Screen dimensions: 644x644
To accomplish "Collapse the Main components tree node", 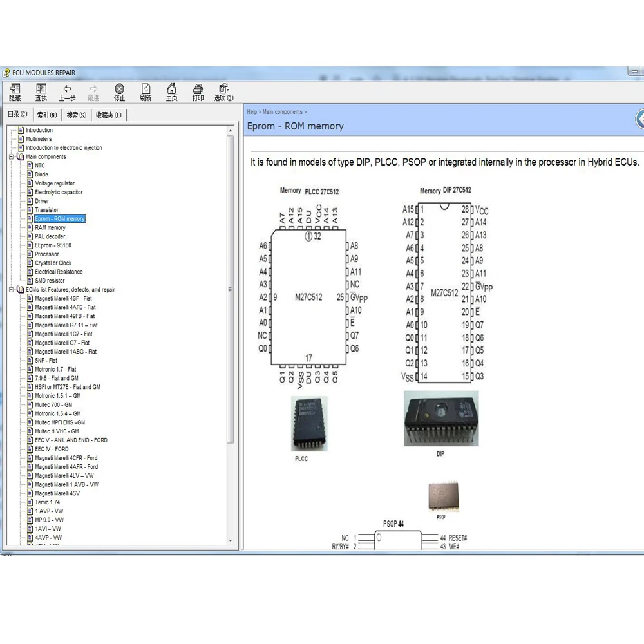I will pos(12,156).
